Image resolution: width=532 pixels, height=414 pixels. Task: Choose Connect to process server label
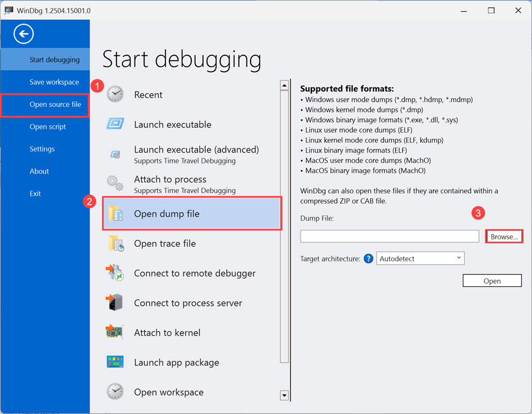188,303
